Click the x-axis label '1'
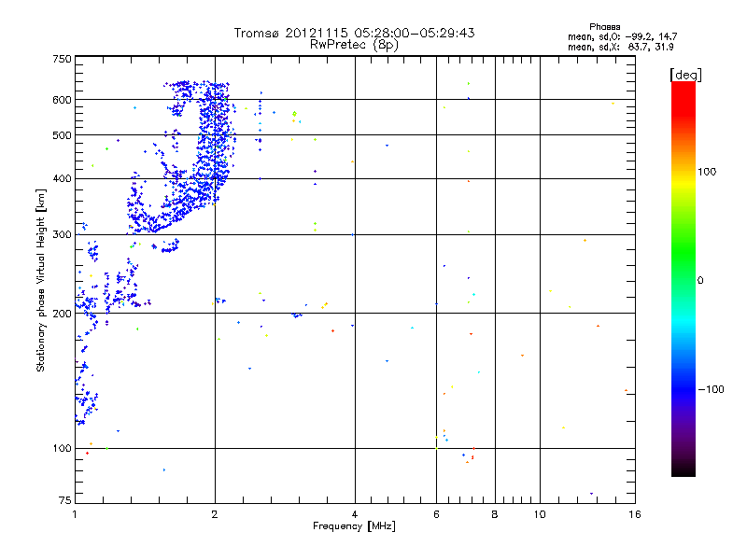The width and height of the screenshot is (747, 560). pos(75,514)
